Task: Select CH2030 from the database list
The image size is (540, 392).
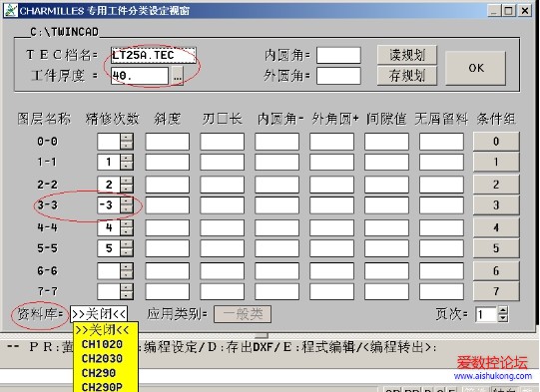Action: tap(102, 359)
